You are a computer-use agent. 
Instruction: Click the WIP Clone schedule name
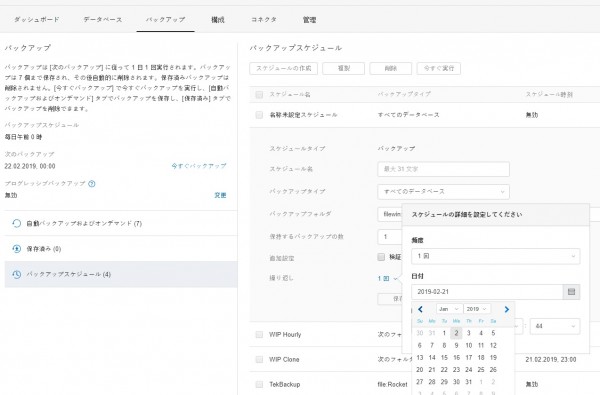[284, 359]
